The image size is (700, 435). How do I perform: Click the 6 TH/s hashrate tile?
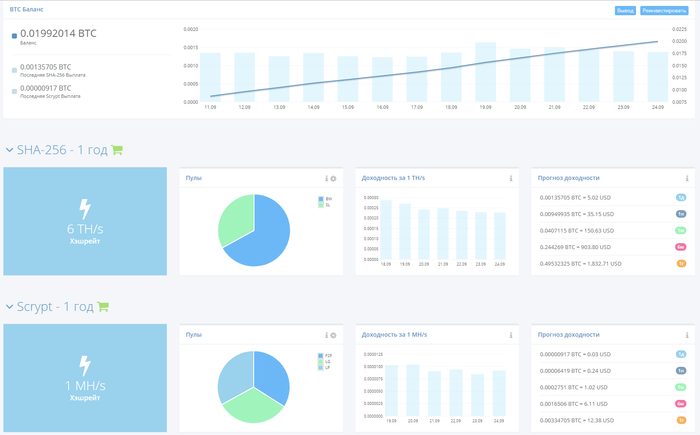coord(85,222)
